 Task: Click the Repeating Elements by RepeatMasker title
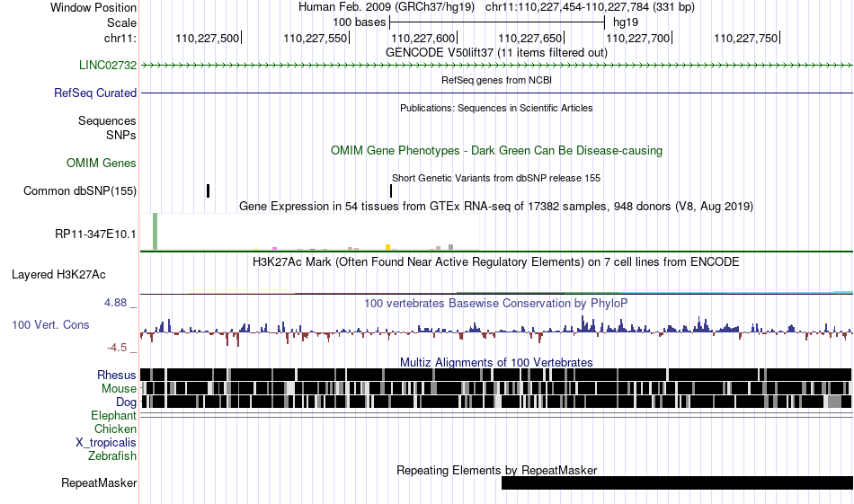(x=496, y=470)
